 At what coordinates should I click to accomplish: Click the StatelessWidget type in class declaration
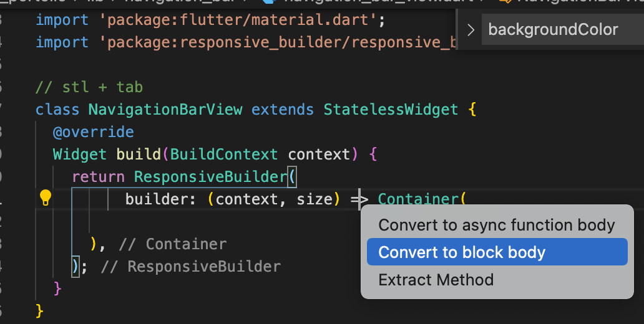[x=391, y=110]
